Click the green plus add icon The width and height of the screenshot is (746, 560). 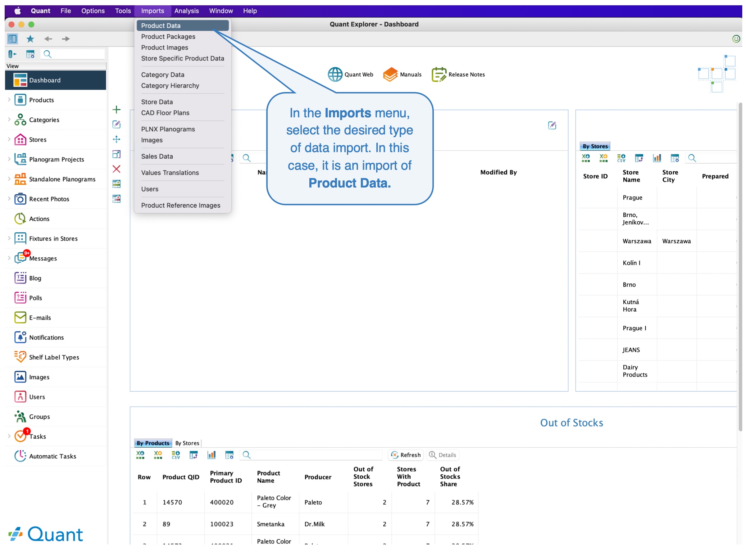point(117,110)
